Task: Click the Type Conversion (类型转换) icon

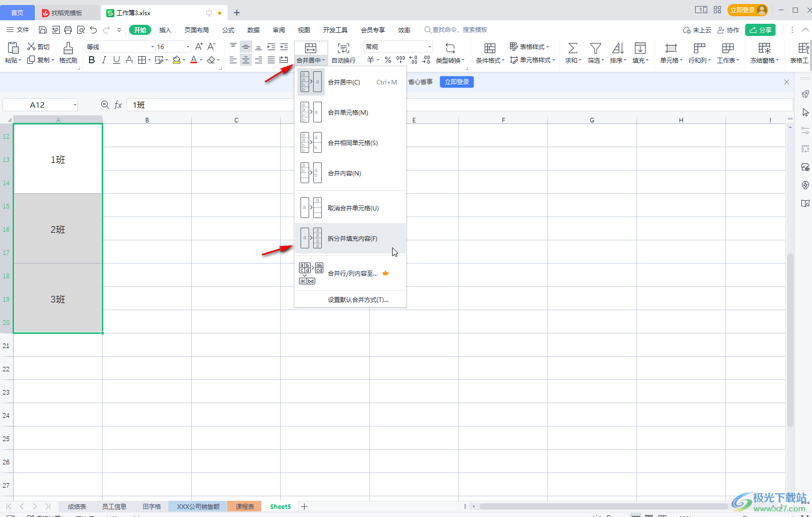Action: [450, 49]
